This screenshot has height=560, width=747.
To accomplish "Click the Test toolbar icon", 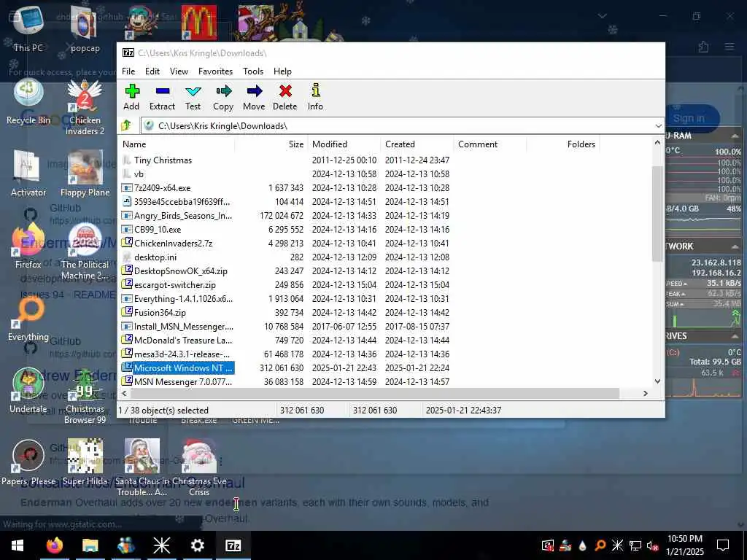I will click(193, 97).
